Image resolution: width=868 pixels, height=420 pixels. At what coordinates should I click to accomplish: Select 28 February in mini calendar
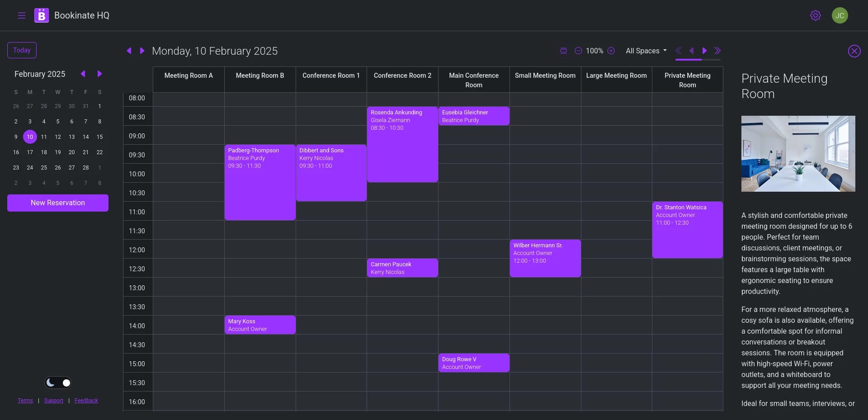click(x=85, y=167)
